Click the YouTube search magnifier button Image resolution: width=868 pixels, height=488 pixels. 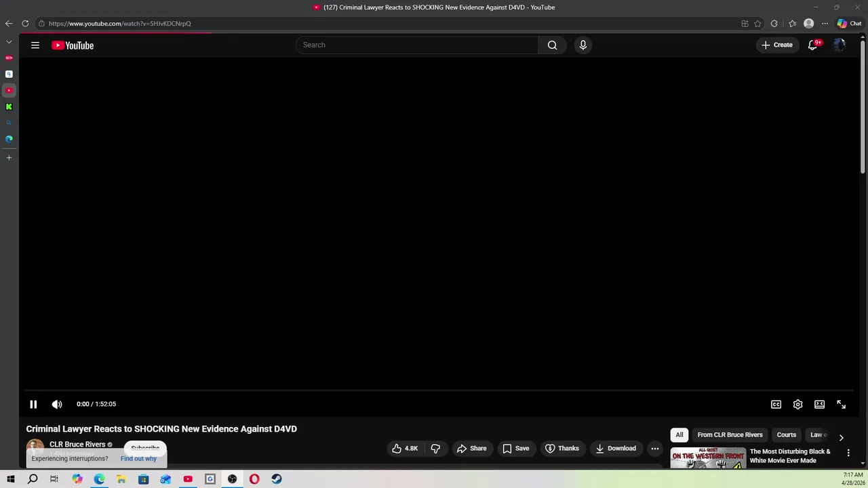point(552,45)
